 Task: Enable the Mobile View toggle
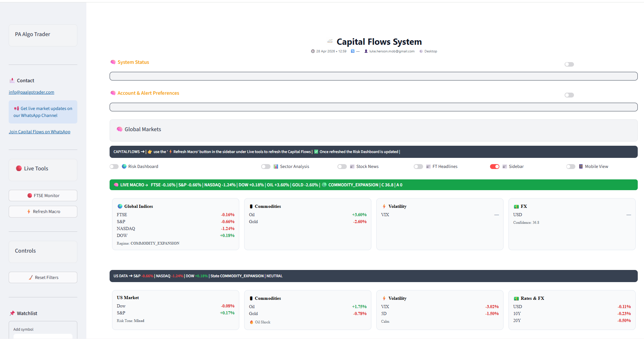click(571, 167)
